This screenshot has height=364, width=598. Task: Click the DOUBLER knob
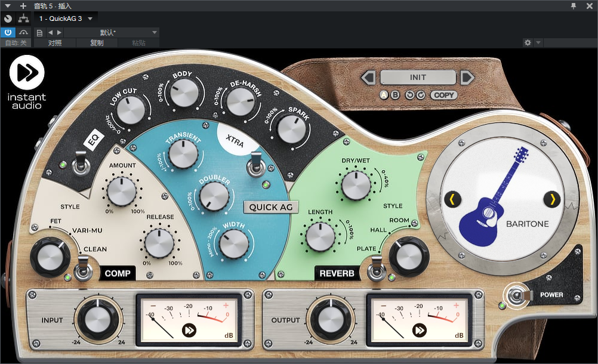[x=214, y=196]
